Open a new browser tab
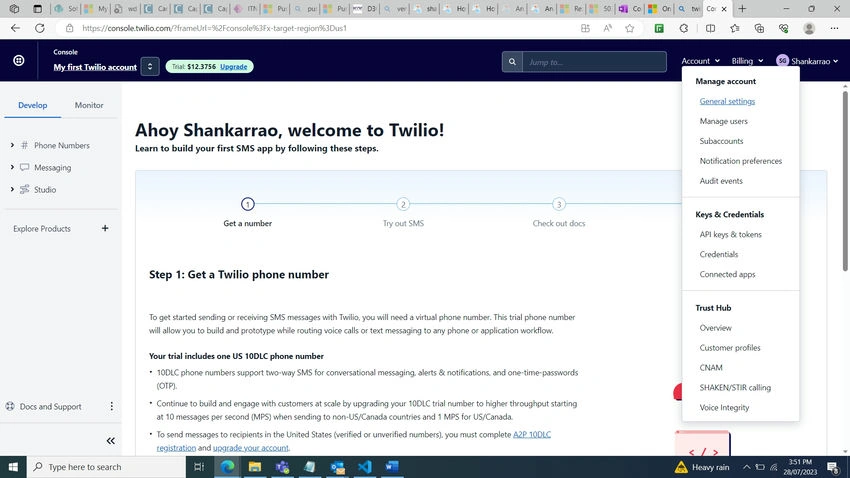850x478 pixels. [x=742, y=9]
